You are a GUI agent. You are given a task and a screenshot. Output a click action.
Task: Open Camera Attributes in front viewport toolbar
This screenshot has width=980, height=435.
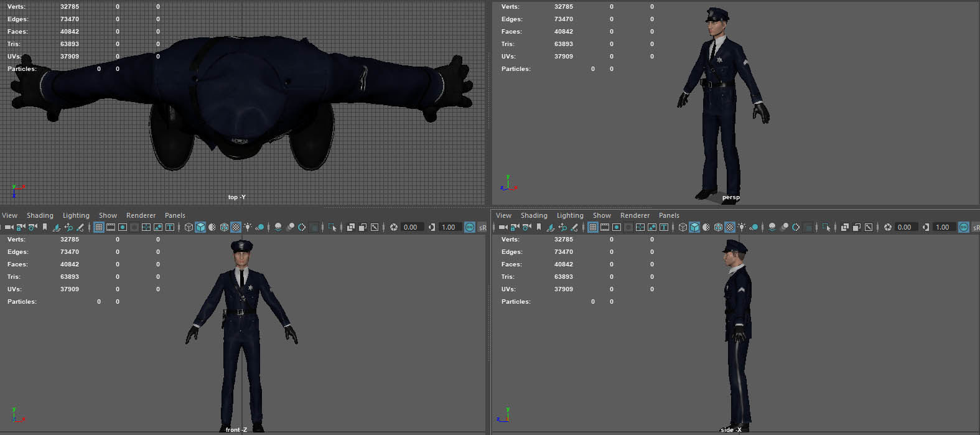pyautogui.click(x=32, y=227)
